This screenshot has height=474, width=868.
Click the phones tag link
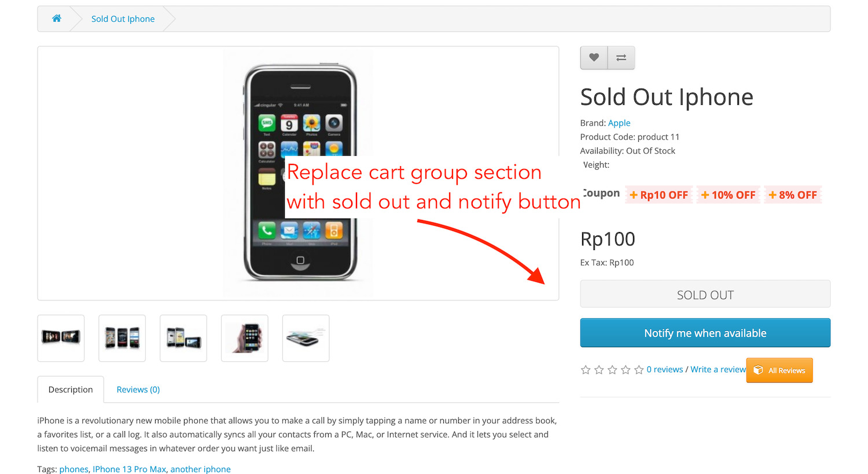click(x=73, y=469)
